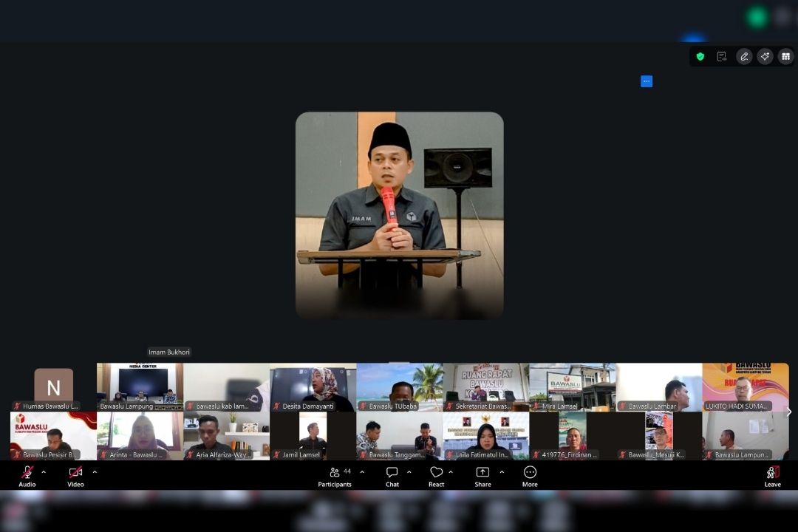Select the Mira Lamsel video tile

click(573, 387)
